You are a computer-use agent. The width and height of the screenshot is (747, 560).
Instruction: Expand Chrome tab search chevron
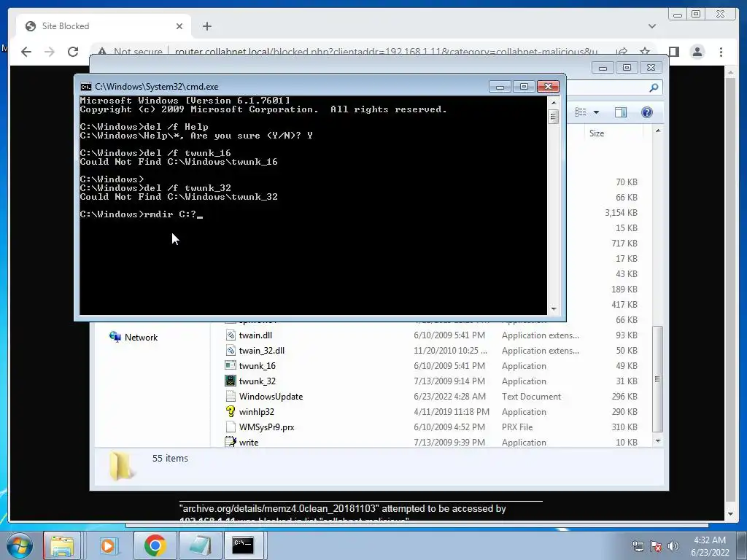click(x=651, y=26)
